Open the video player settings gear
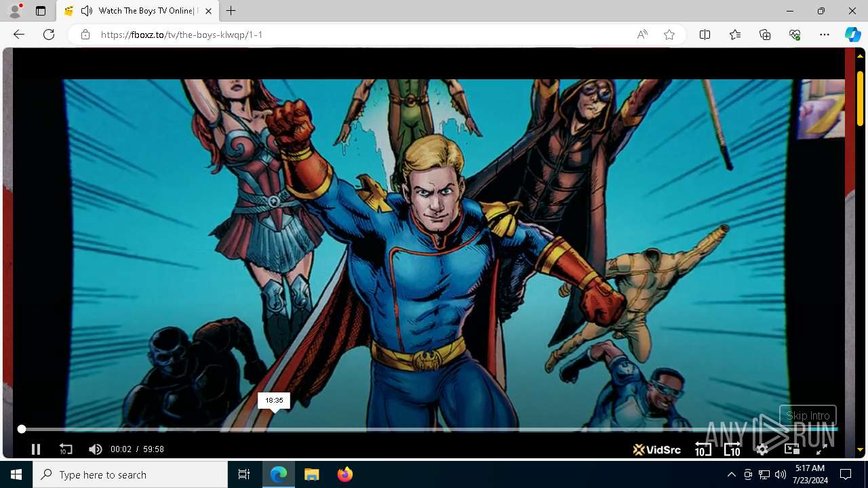Viewport: 868px width, 488px height. pyautogui.click(x=762, y=449)
